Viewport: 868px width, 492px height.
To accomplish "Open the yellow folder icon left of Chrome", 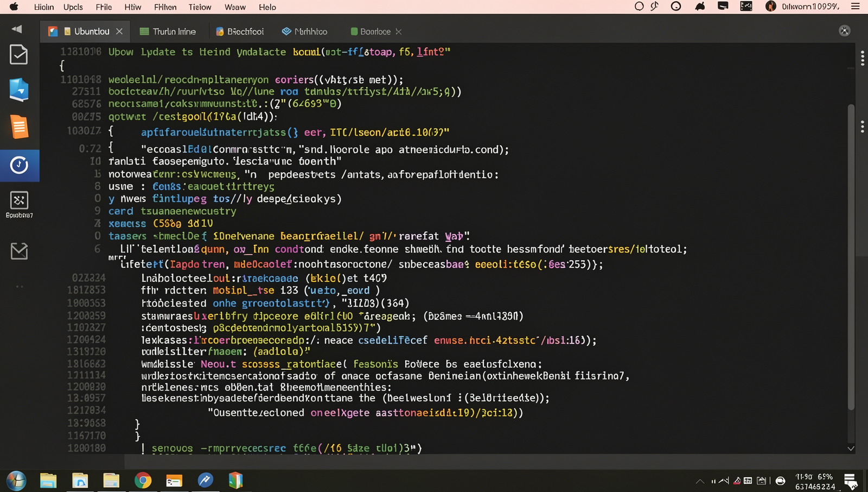I will (x=111, y=481).
